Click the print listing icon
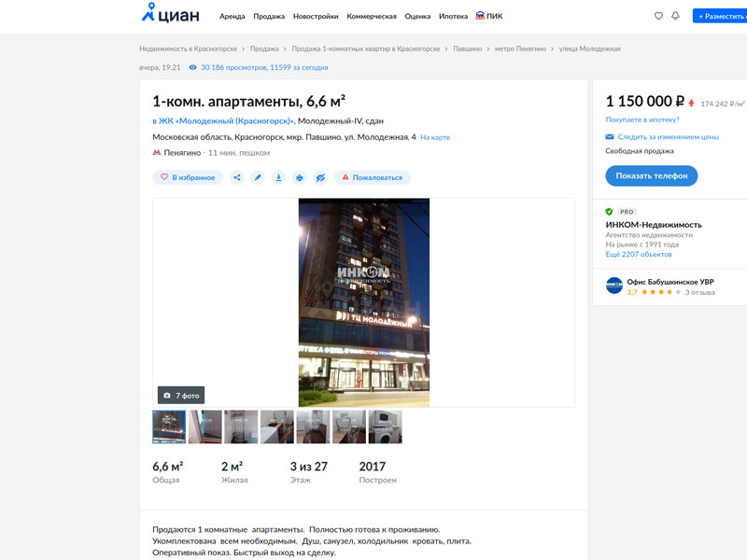 300,177
